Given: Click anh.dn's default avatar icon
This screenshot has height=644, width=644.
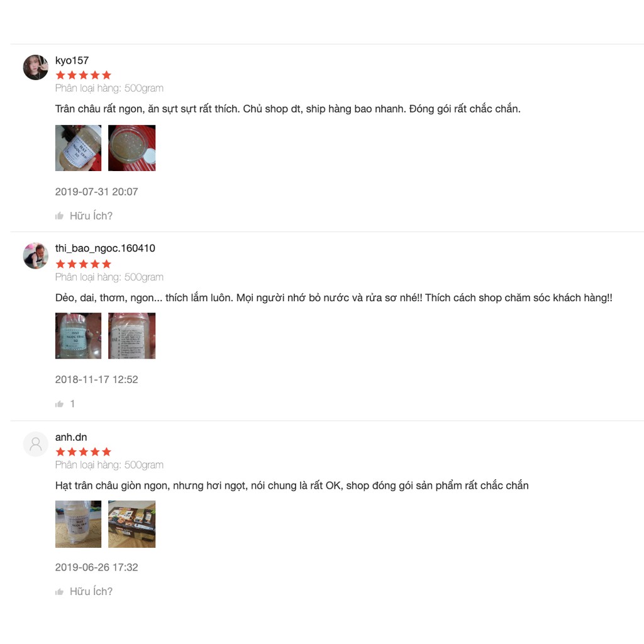Looking at the screenshot, I should [36, 443].
